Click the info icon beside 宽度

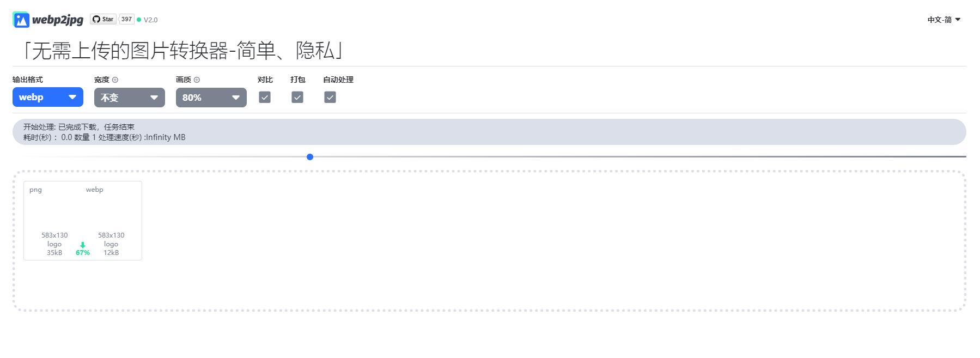[x=115, y=80]
